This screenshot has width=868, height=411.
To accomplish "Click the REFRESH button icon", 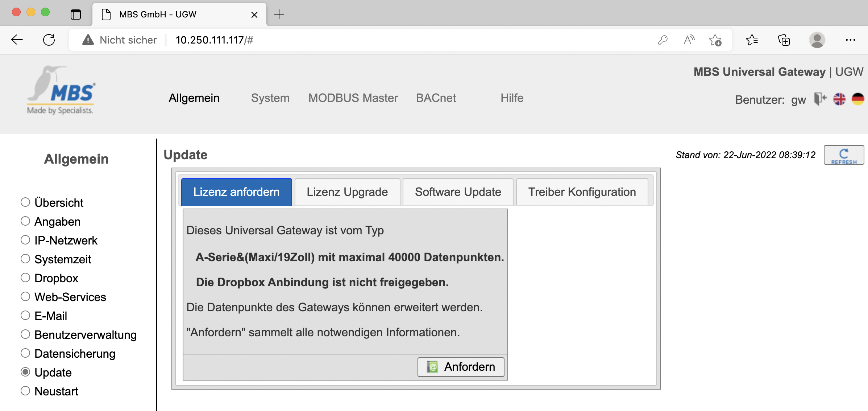I will [x=843, y=155].
